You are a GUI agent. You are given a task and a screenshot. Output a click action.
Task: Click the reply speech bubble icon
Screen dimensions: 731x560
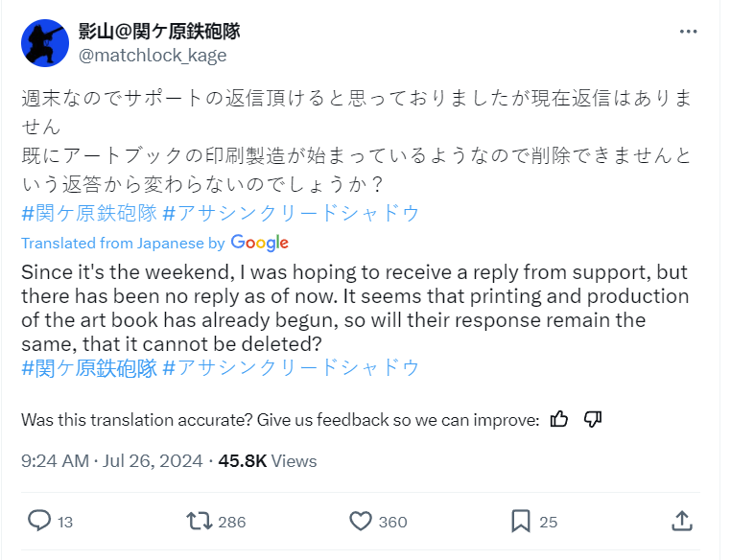38,522
